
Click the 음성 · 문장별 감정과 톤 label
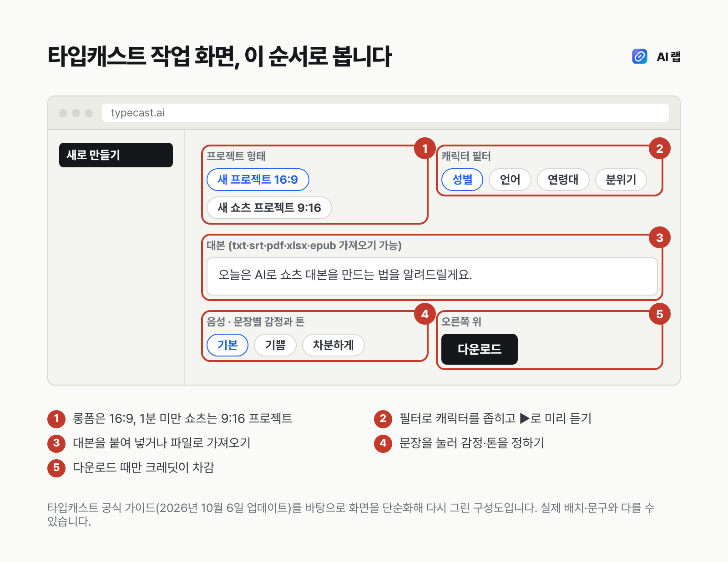point(256,321)
